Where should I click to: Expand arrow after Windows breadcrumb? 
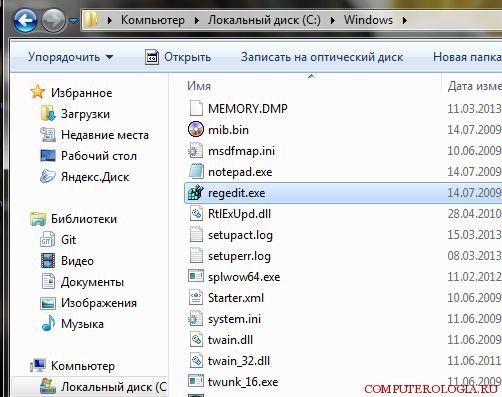[x=405, y=21]
